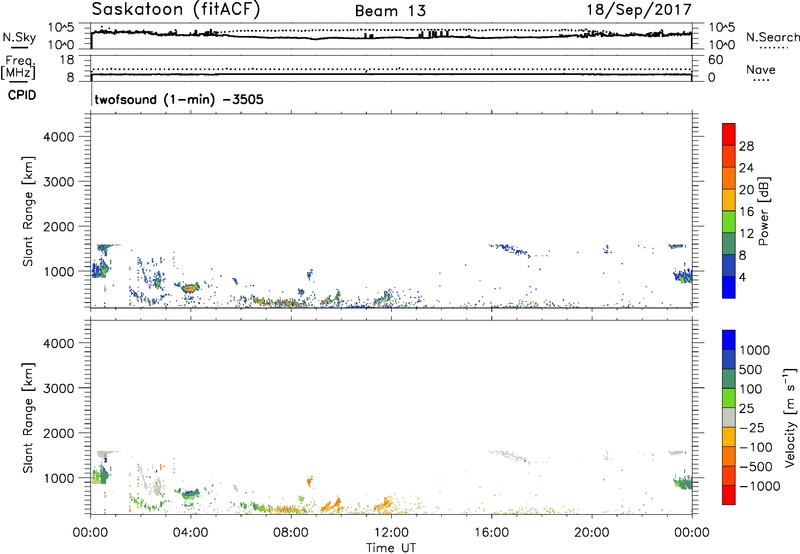This screenshot has height=554, width=800.
Task: Click the '20:00' time axis tick
Action: [x=592, y=533]
